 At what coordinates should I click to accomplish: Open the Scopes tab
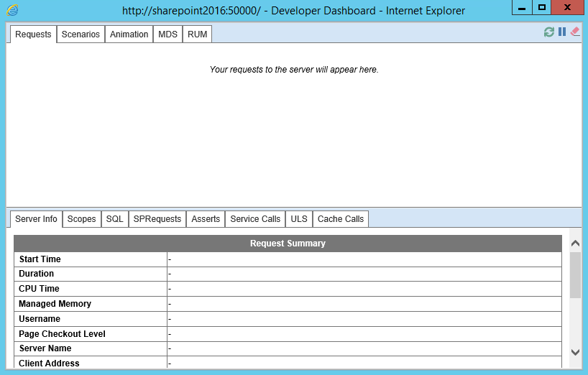(x=81, y=219)
